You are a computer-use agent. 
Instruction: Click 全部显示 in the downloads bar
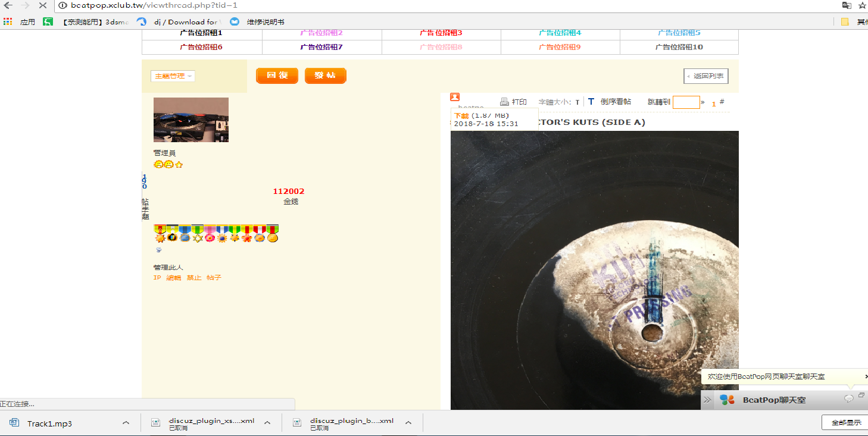click(845, 422)
